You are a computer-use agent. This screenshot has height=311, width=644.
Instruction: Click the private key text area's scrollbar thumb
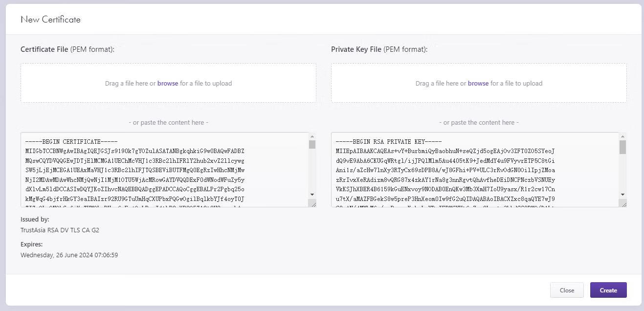click(622, 147)
